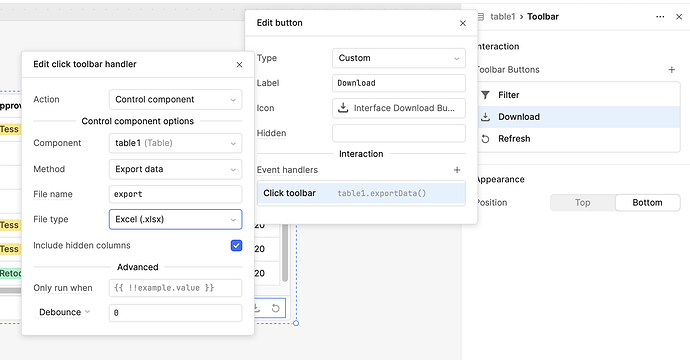This screenshot has width=690, height=360.
Task: Click the refresh icon in the table's bottom toolbar
Action: (275, 308)
